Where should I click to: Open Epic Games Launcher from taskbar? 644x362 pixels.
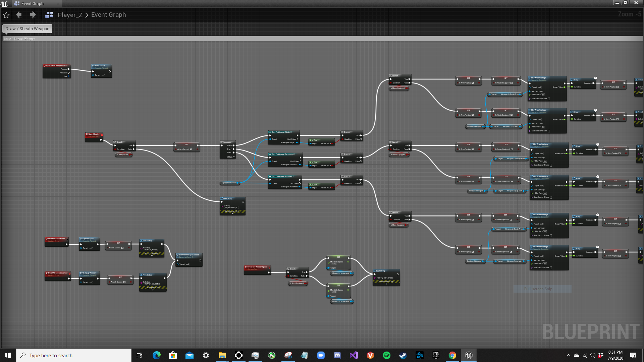(436, 355)
